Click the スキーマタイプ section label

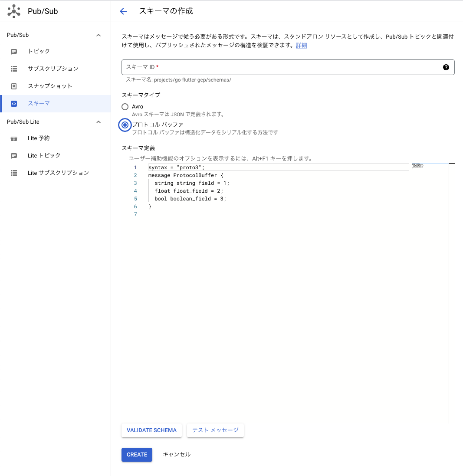pyautogui.click(x=141, y=95)
